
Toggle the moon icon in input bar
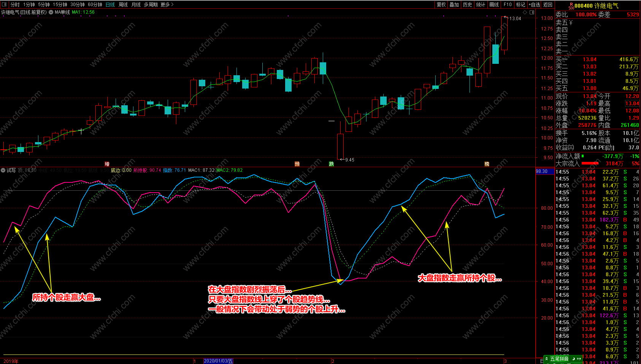click(573, 359)
